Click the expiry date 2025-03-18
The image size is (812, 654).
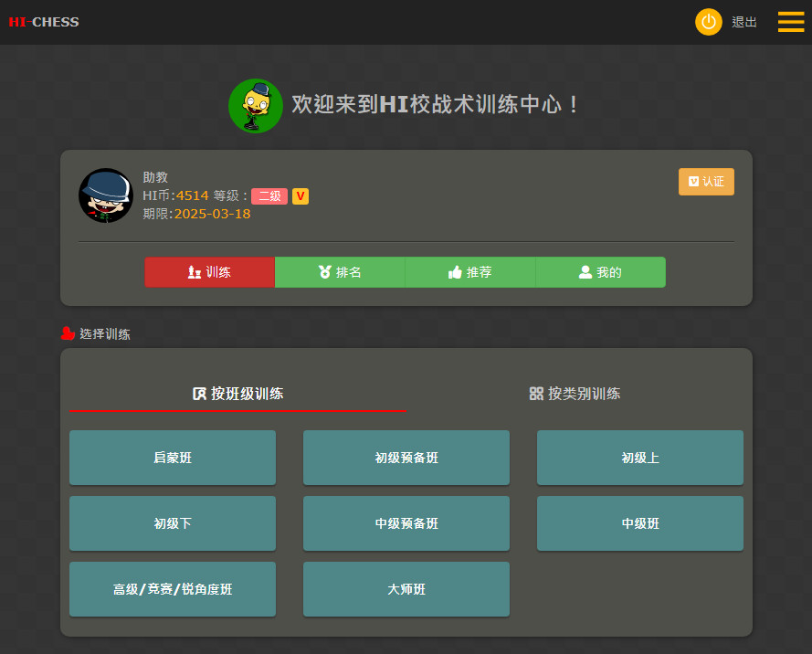tap(212, 214)
